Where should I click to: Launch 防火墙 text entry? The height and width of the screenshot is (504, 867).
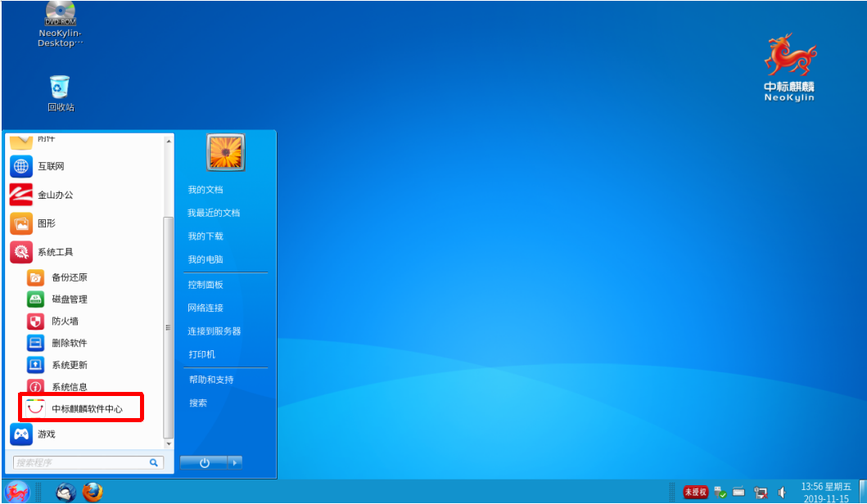pos(65,321)
